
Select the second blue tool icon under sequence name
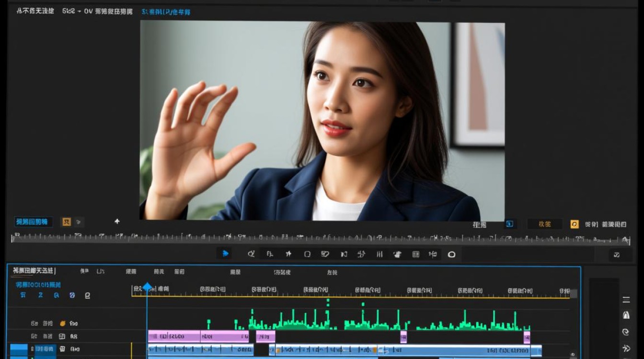tap(40, 295)
